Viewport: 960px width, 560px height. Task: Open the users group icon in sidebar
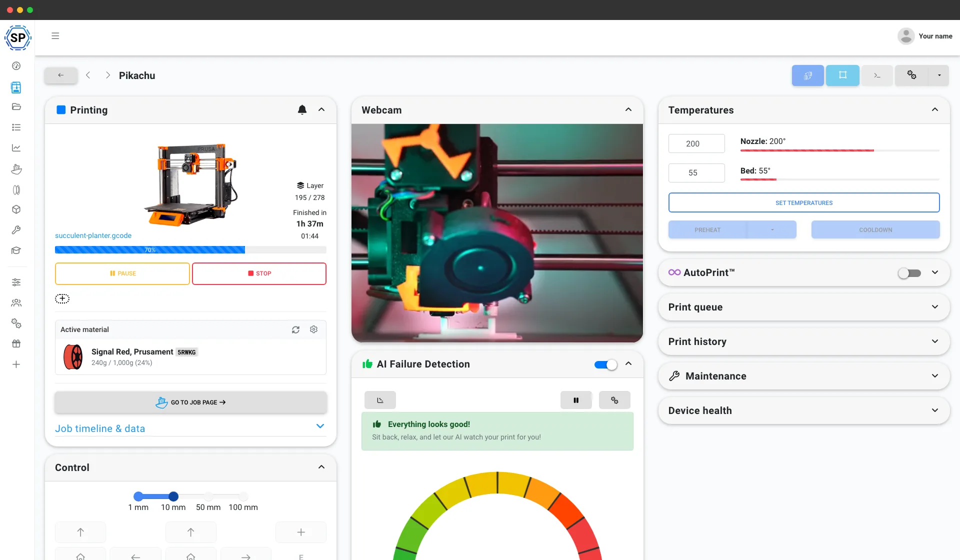16,303
